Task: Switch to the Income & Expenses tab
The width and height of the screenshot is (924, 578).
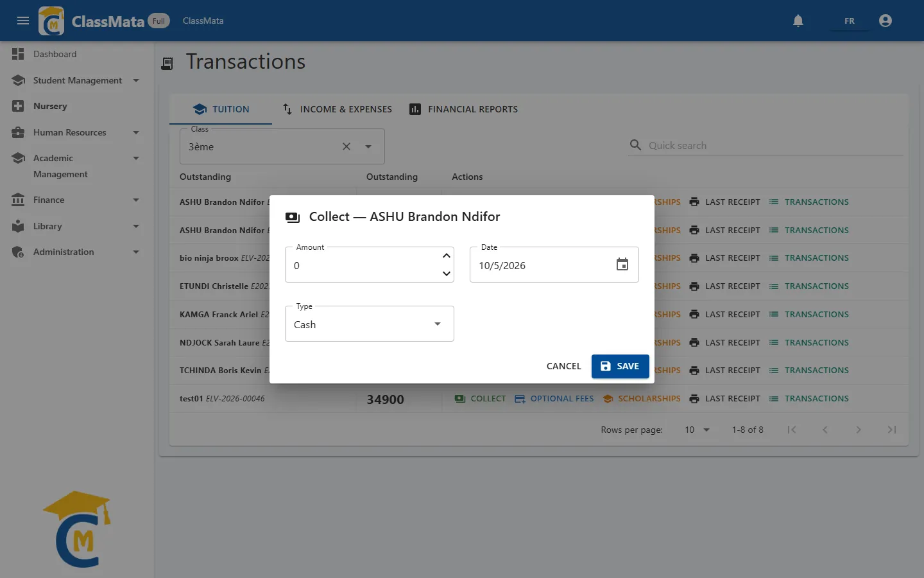Action: [x=337, y=109]
